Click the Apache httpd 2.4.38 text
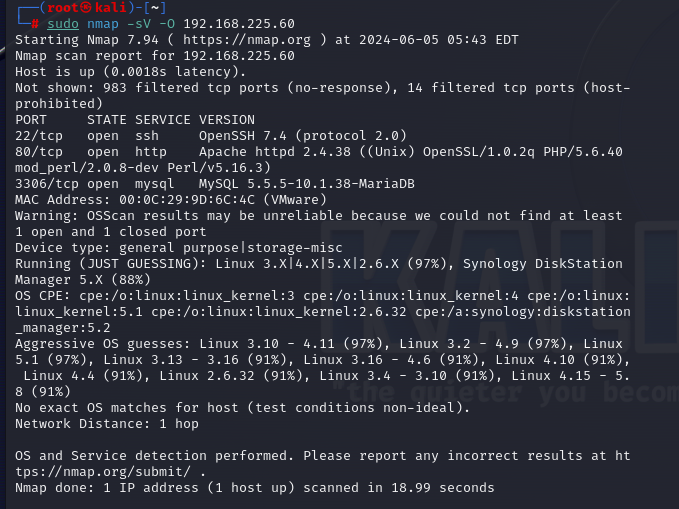Viewport: 679px width, 509px height. (275, 152)
